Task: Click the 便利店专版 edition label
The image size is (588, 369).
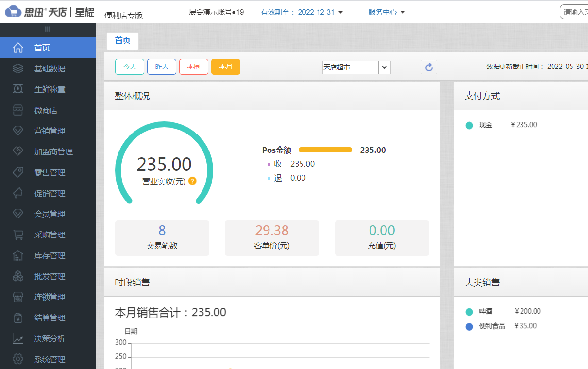Action: click(124, 15)
